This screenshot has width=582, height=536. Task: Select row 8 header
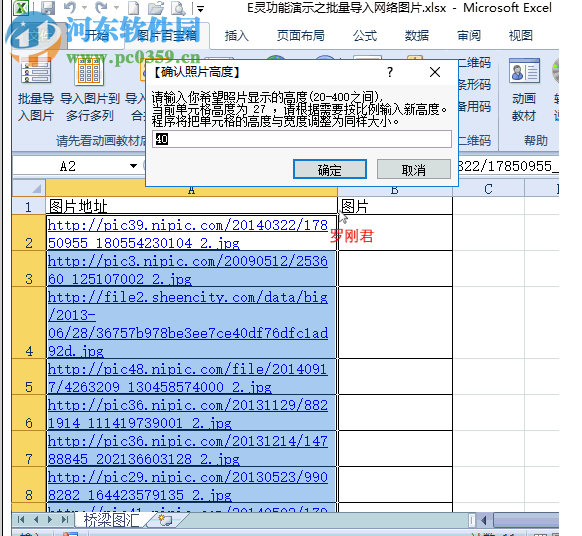pos(29,485)
